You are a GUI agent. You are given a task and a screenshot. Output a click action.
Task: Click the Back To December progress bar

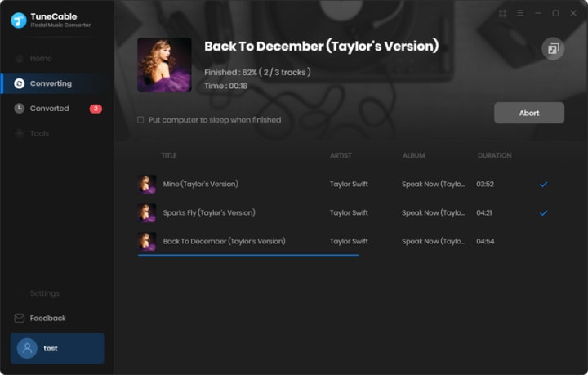(x=248, y=255)
